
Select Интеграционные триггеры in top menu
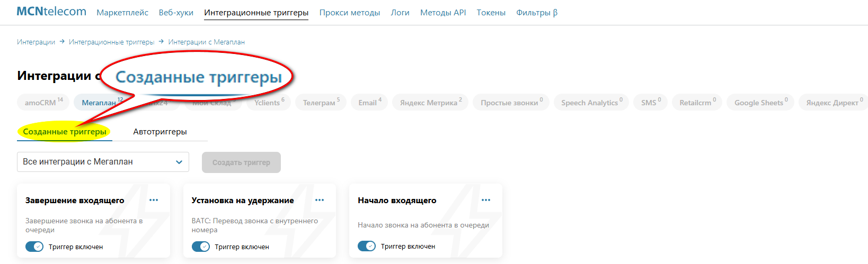tap(256, 13)
